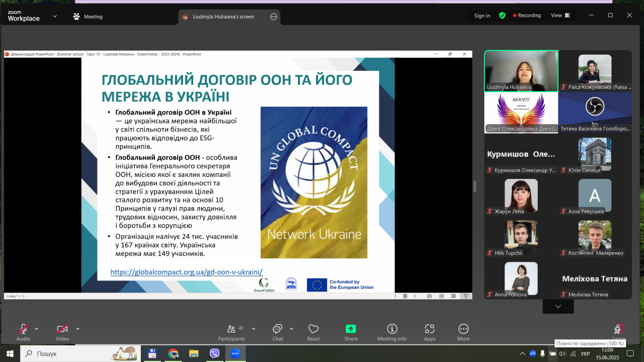
Task: Show hidden system tray icons chevron
Action: (522, 354)
